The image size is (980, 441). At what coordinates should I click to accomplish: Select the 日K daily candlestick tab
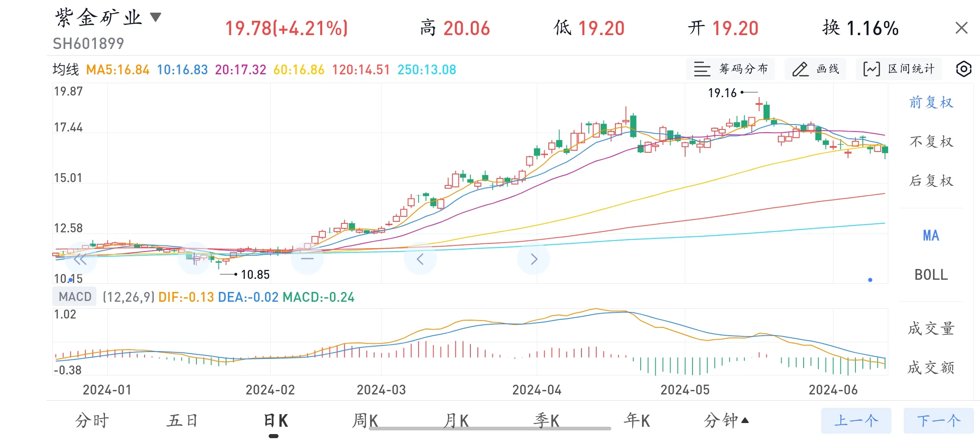tap(276, 421)
